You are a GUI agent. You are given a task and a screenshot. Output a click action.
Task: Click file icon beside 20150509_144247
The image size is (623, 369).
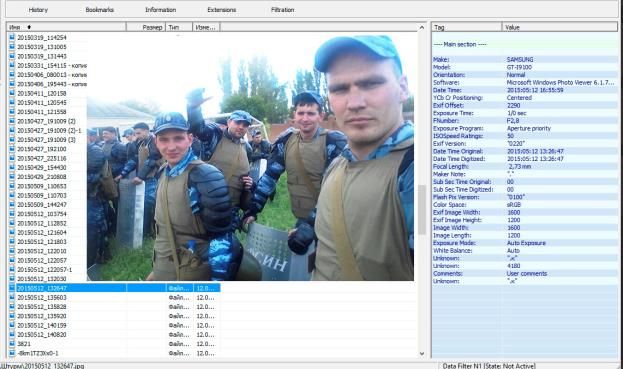(12, 204)
